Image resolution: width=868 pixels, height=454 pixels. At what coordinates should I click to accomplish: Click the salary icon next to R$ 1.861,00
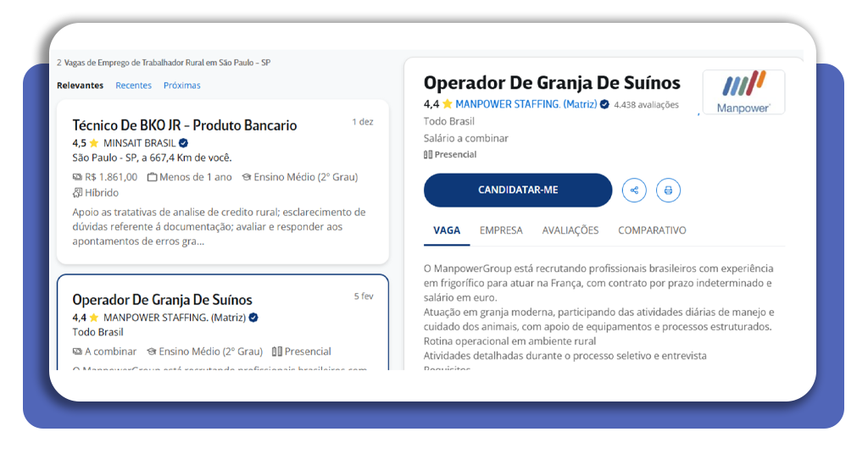pos(77,177)
